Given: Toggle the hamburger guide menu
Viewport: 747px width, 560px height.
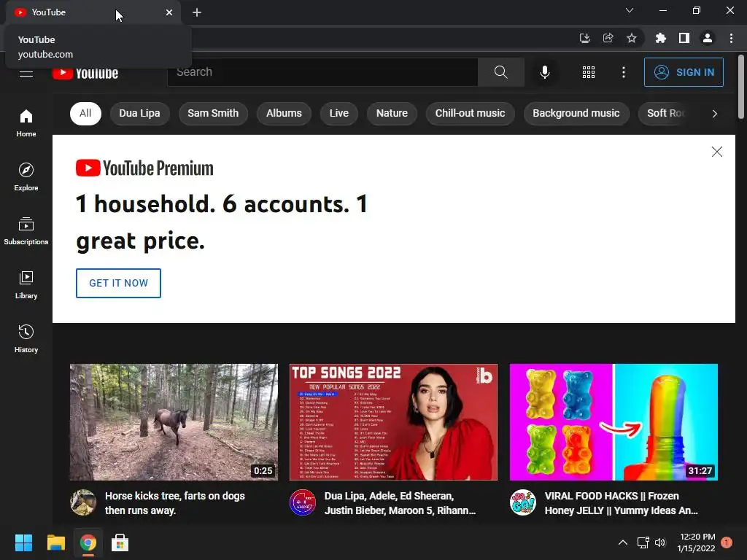Looking at the screenshot, I should 26,74.
